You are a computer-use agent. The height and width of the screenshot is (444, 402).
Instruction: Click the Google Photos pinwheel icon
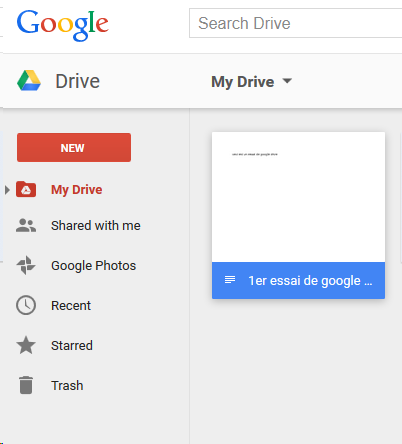coord(26,265)
